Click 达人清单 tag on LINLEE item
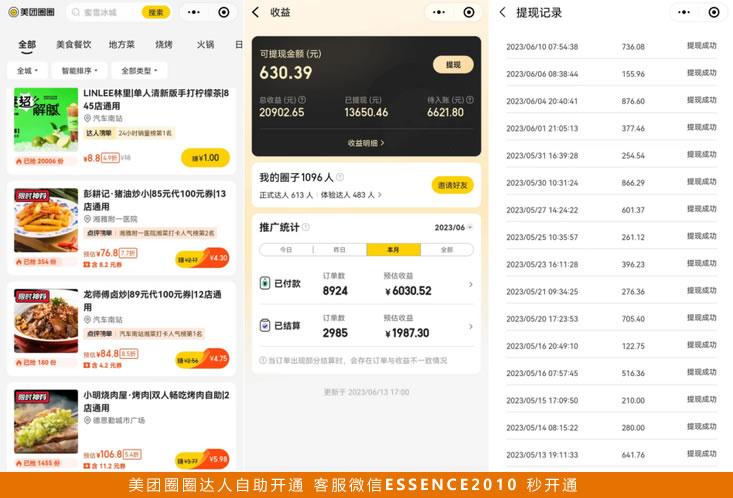Viewport: 733px width, 498px height. pyautogui.click(x=99, y=133)
